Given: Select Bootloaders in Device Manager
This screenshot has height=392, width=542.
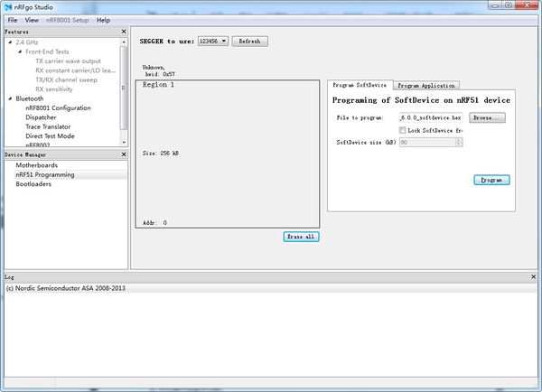Looking at the screenshot, I should pos(33,184).
